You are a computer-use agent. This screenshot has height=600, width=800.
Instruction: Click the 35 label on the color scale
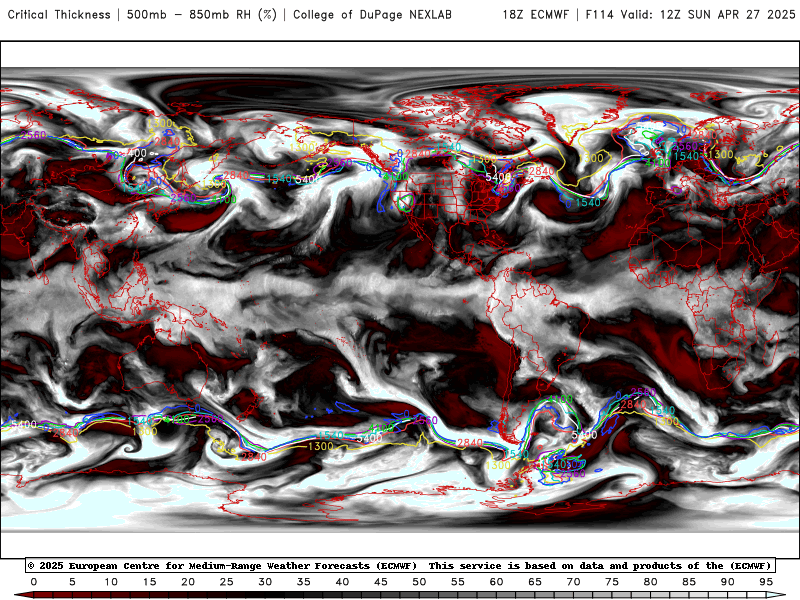click(x=304, y=582)
